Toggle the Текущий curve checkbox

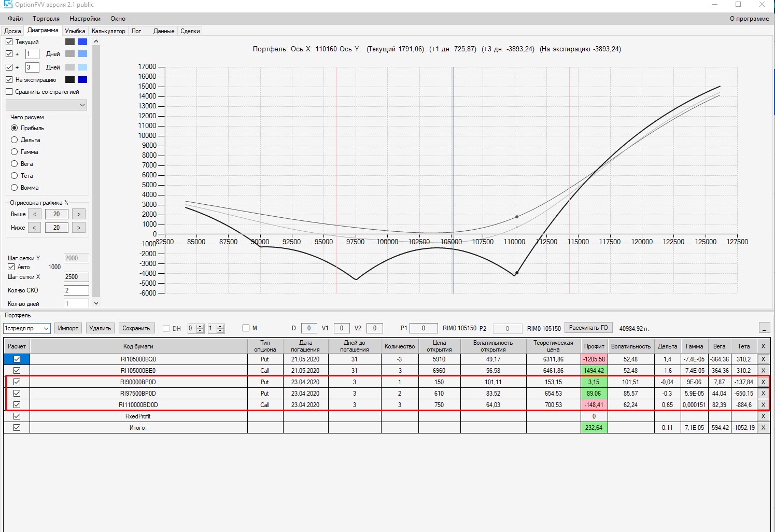point(9,41)
